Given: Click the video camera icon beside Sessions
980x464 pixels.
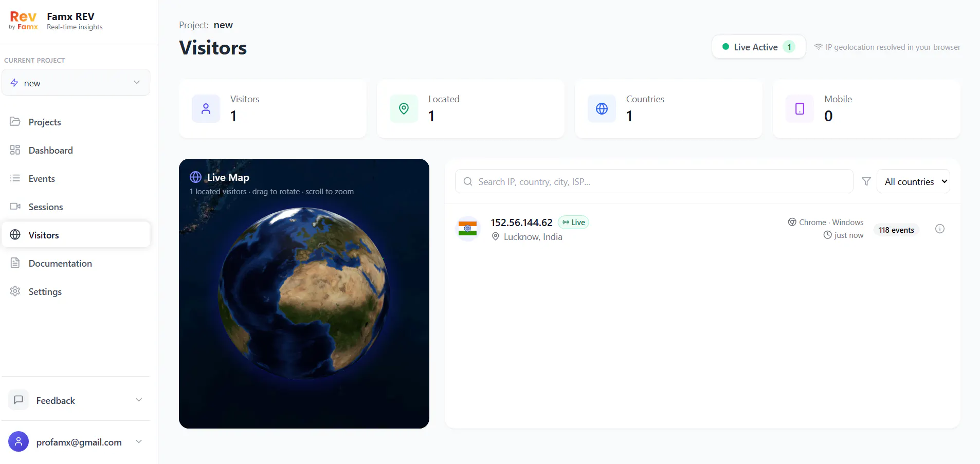Looking at the screenshot, I should (15, 207).
